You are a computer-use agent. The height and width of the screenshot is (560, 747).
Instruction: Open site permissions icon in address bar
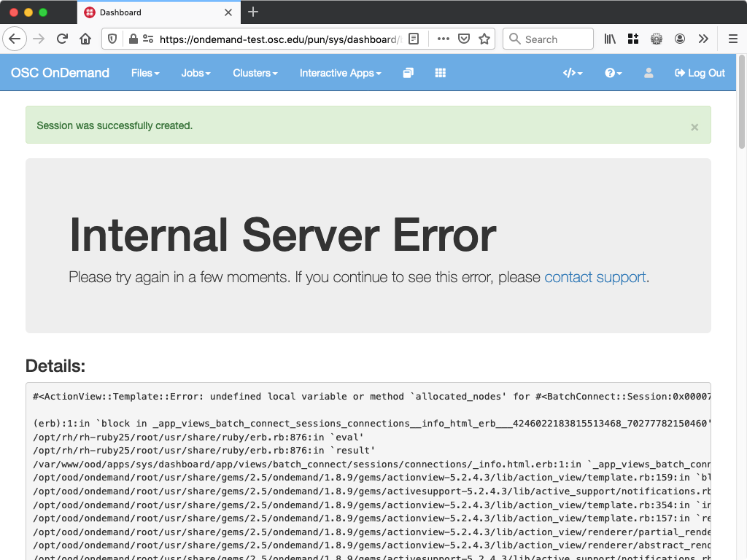148,39
